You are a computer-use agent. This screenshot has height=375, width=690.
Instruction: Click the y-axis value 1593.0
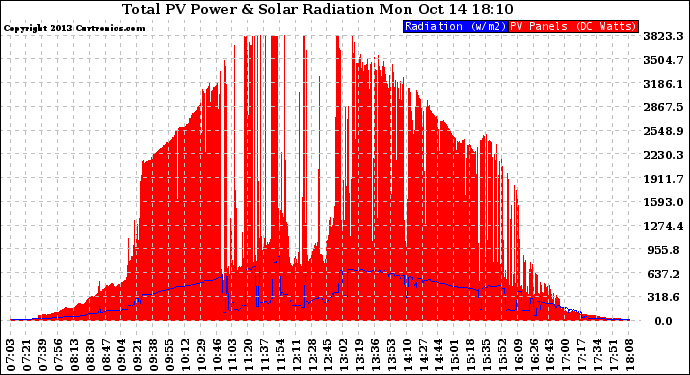tap(663, 202)
